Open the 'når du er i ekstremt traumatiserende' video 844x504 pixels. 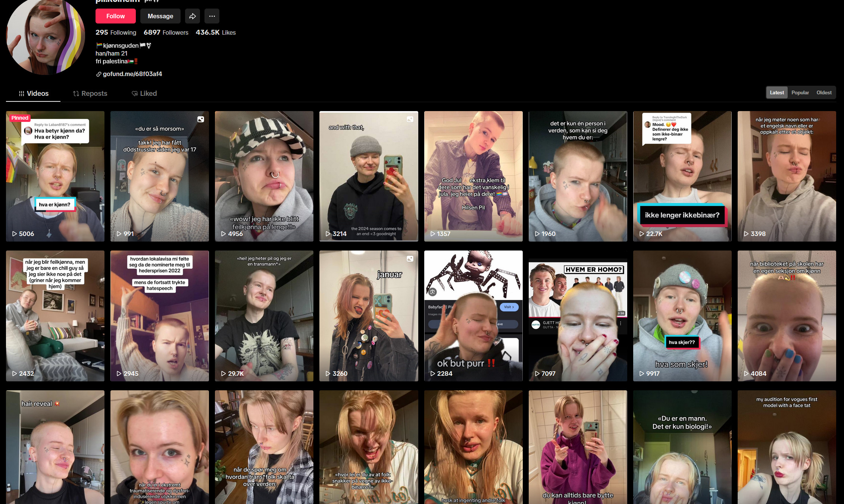[160, 447]
